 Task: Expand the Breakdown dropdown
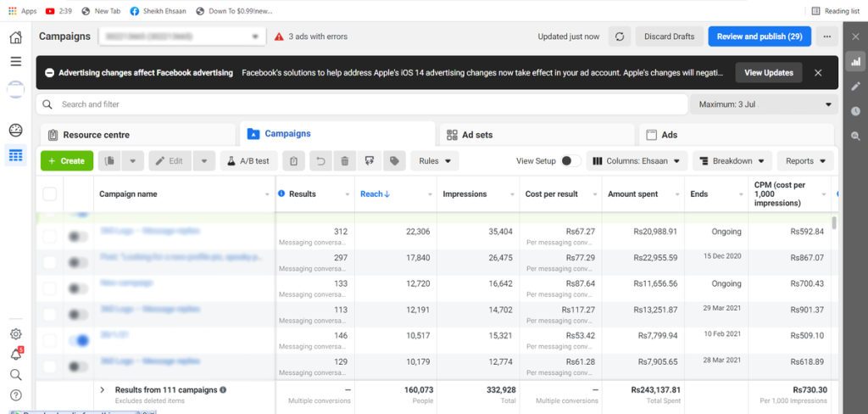[732, 161]
